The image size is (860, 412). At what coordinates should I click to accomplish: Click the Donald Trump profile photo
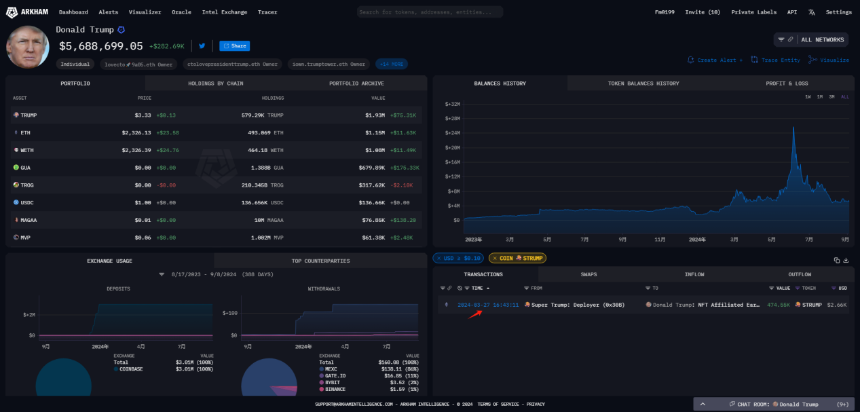click(28, 47)
